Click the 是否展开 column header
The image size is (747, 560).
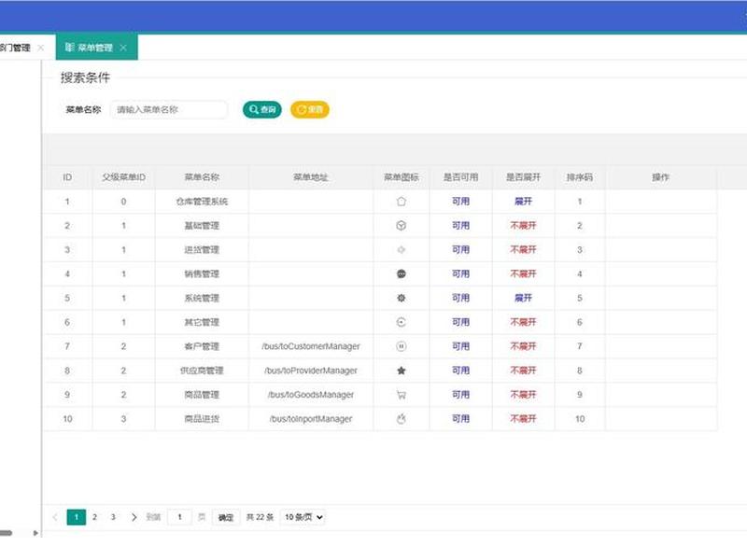click(523, 177)
